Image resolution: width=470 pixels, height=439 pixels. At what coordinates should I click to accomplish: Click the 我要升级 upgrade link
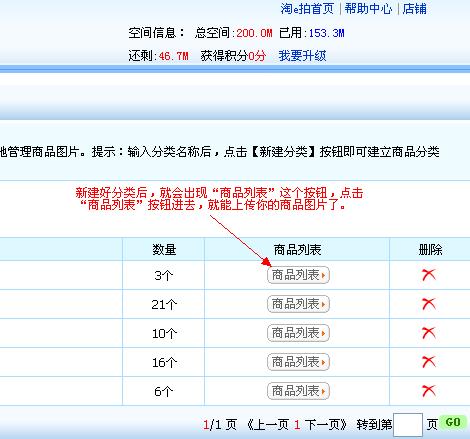302,56
